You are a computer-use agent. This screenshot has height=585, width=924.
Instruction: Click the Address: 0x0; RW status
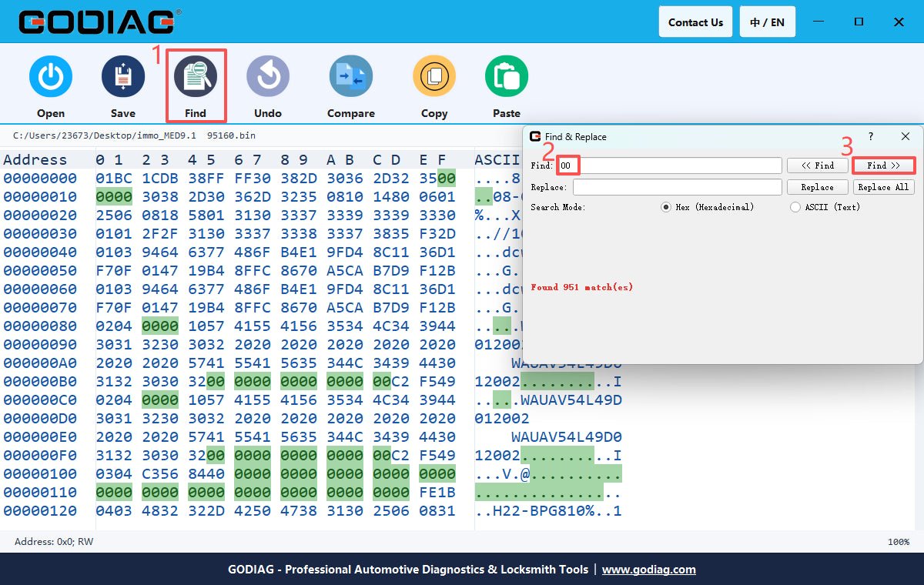(54, 542)
